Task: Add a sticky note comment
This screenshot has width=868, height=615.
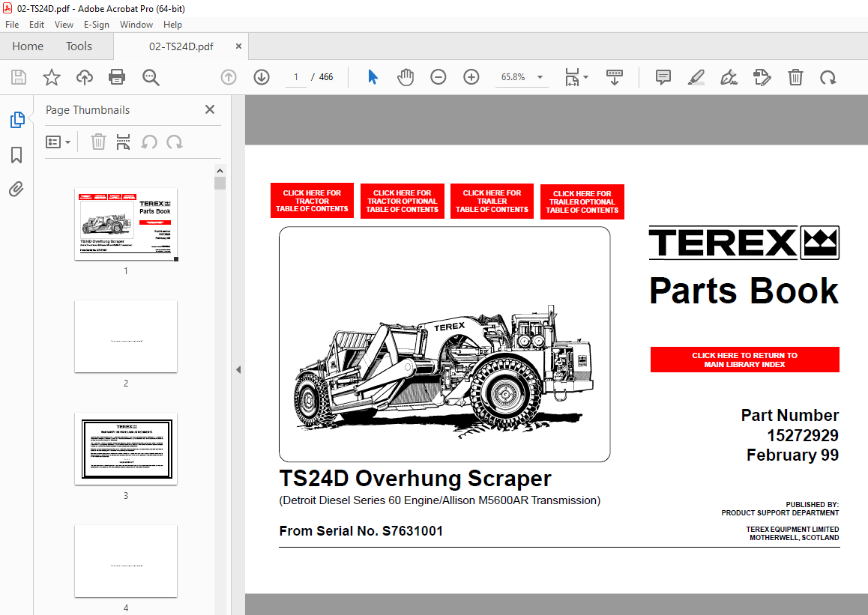Action: click(x=663, y=77)
